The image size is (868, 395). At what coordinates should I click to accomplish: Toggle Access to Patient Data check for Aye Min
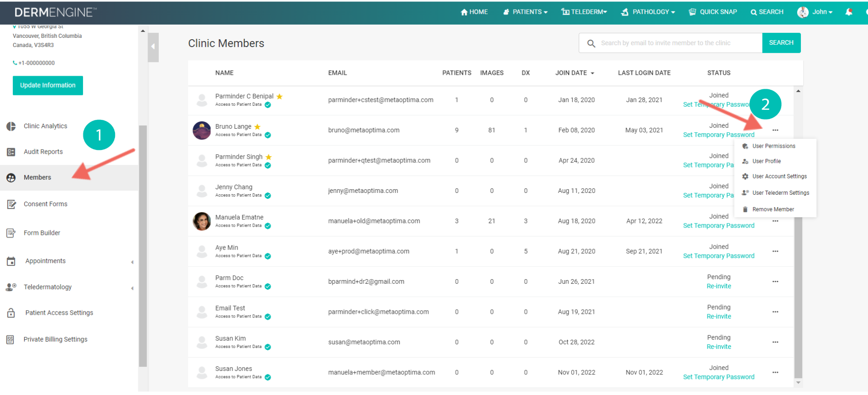[268, 256]
